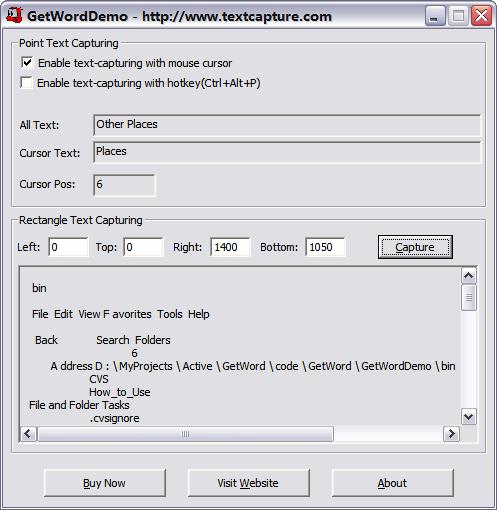
Task: Click the down arrow of vertical scrollbar
Action: 469,417
